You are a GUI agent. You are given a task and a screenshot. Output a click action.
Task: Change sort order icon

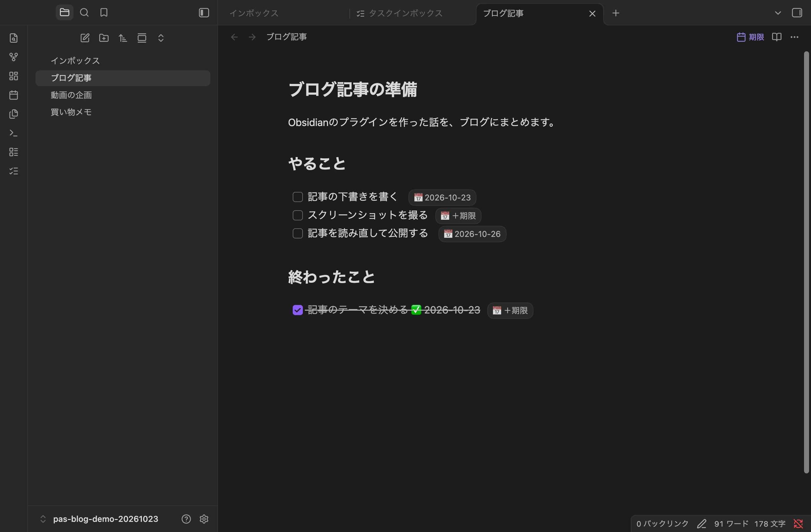tap(123, 38)
